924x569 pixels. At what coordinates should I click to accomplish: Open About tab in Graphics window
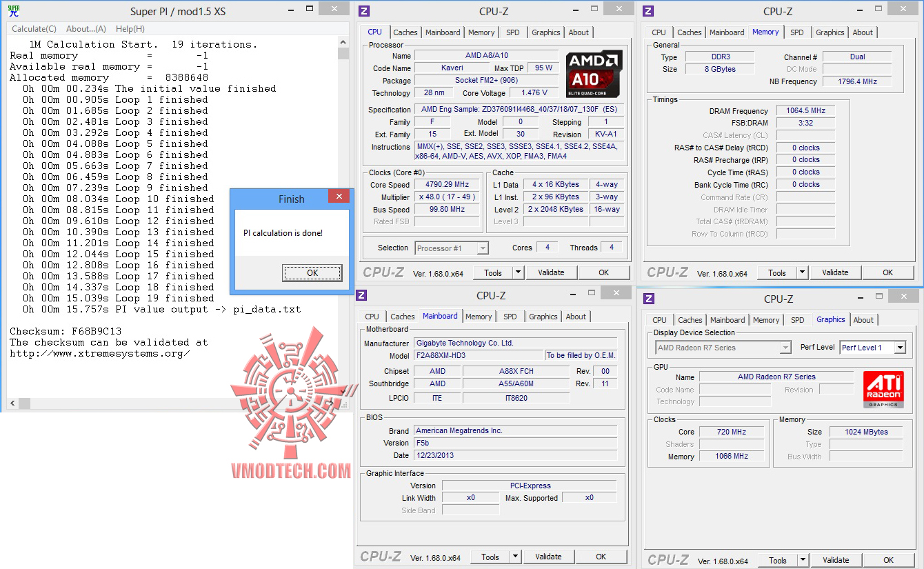(863, 320)
